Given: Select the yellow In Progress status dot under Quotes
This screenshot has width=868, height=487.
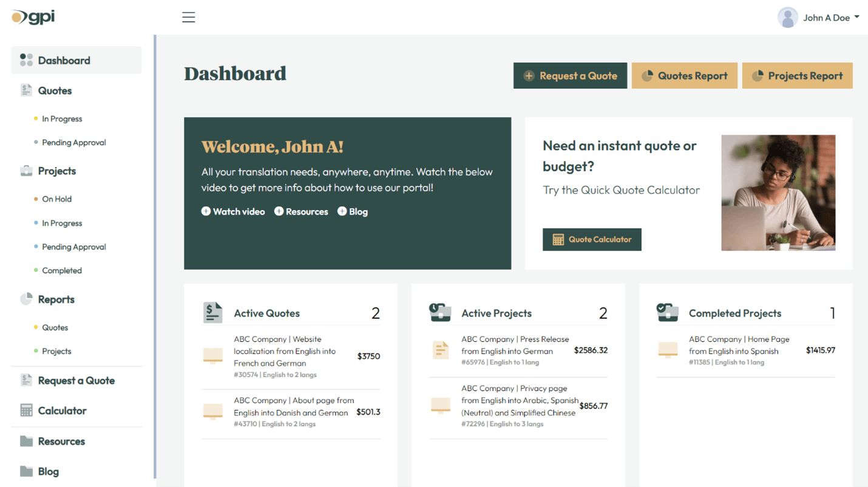Looking at the screenshot, I should coord(36,119).
